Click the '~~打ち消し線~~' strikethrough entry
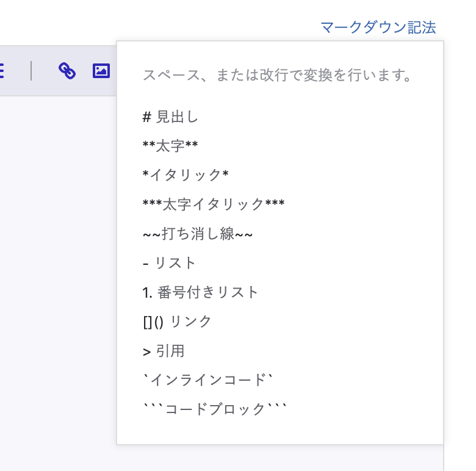This screenshot has width=476, height=471. [198, 234]
